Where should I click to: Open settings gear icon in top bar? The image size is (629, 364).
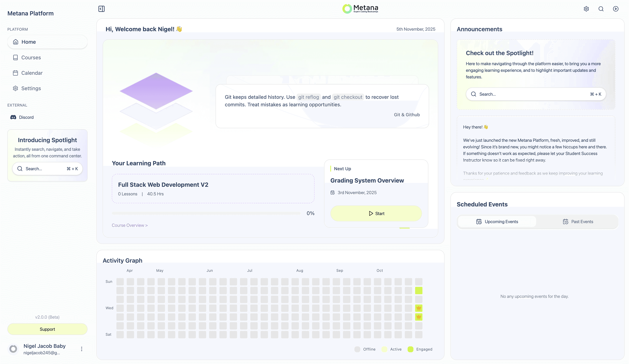(x=586, y=9)
